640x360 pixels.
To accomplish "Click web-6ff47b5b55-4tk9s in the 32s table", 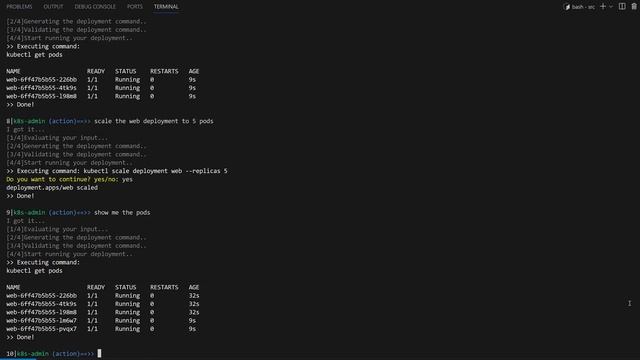I will (x=41, y=304).
